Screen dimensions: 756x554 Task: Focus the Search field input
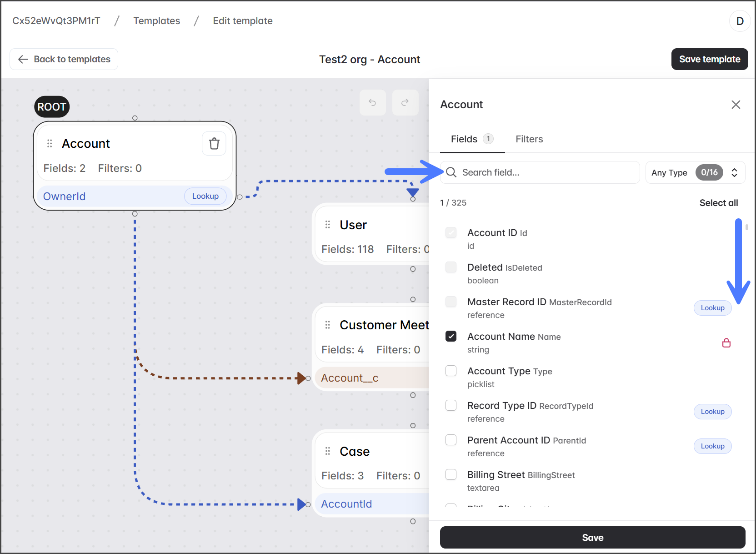pos(546,172)
